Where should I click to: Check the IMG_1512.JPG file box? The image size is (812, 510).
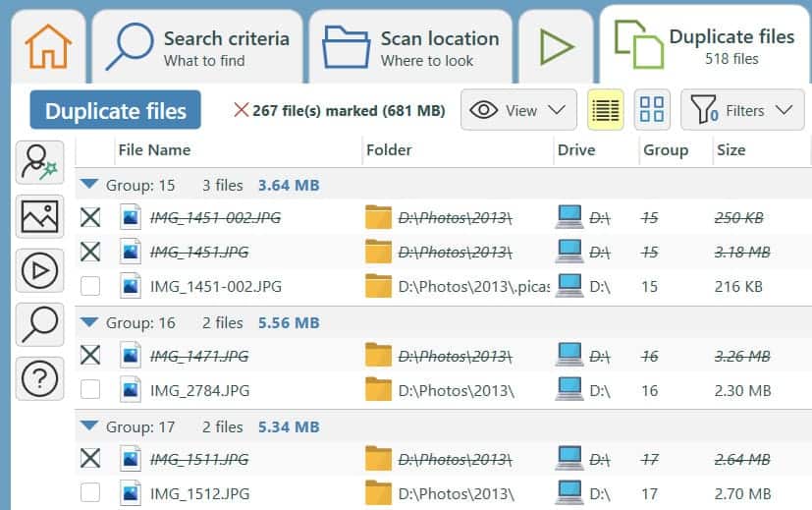(x=90, y=494)
